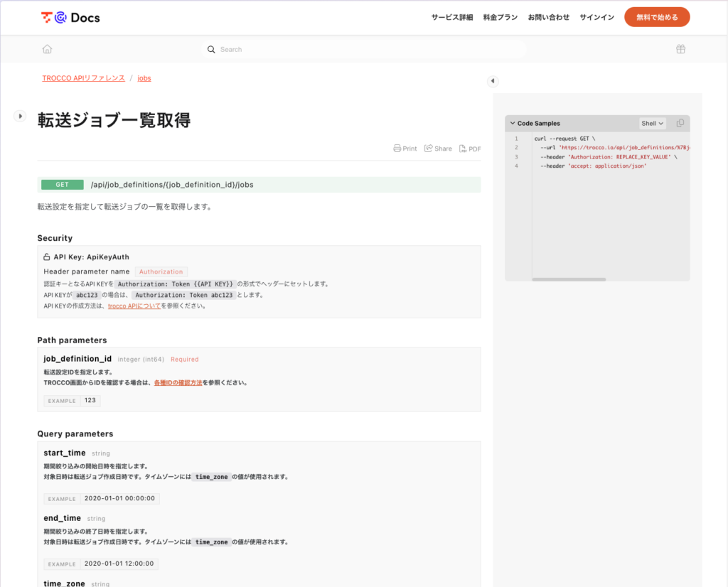Collapse the right code panel arrow

(x=493, y=81)
